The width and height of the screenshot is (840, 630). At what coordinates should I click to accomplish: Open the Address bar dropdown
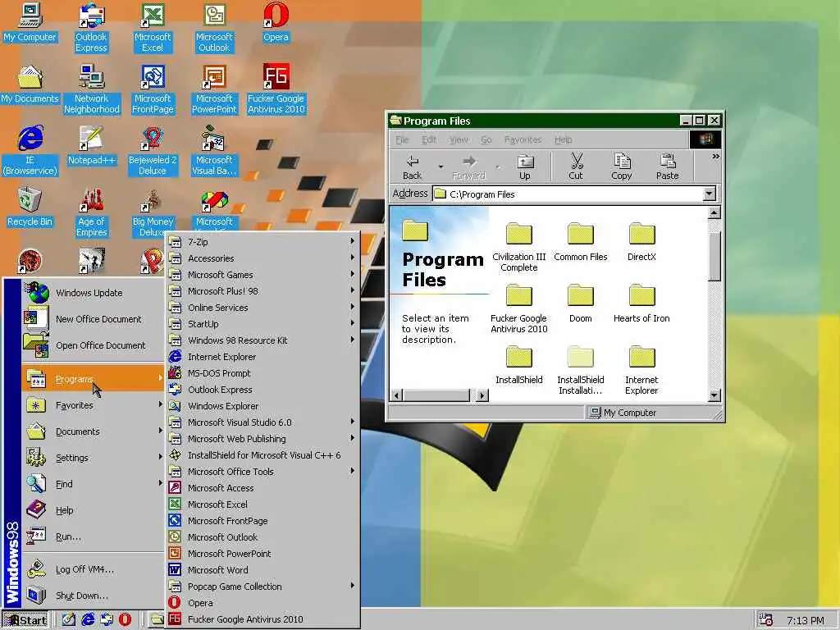point(709,194)
